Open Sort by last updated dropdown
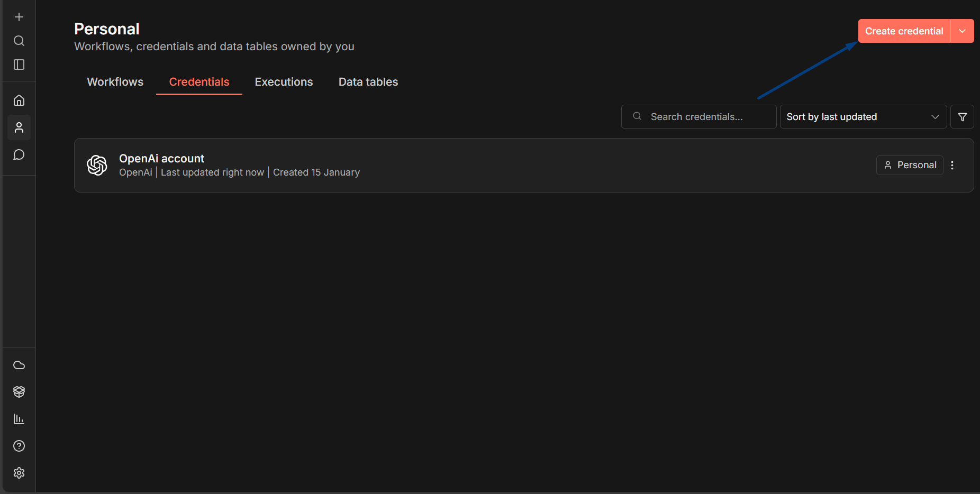The width and height of the screenshot is (980, 494). click(x=863, y=117)
